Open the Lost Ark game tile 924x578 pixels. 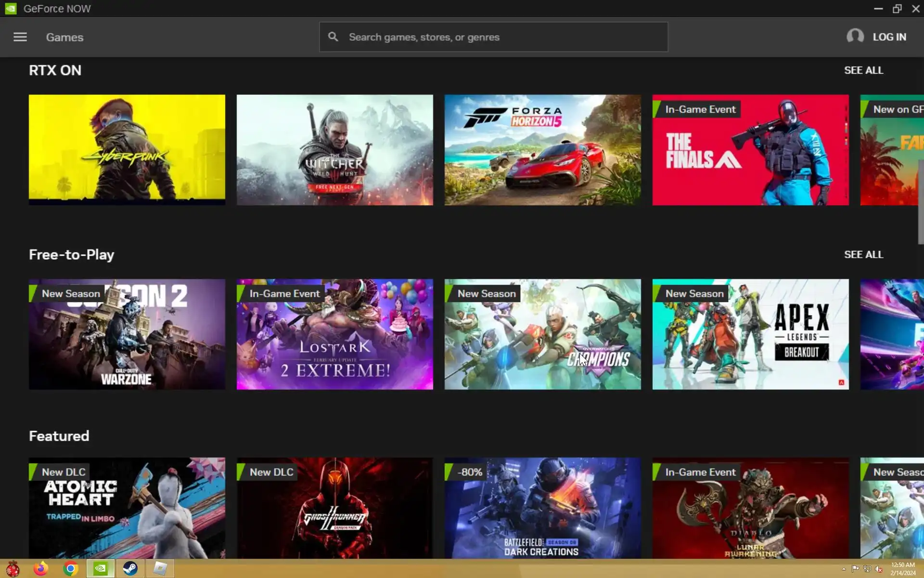[x=334, y=334]
